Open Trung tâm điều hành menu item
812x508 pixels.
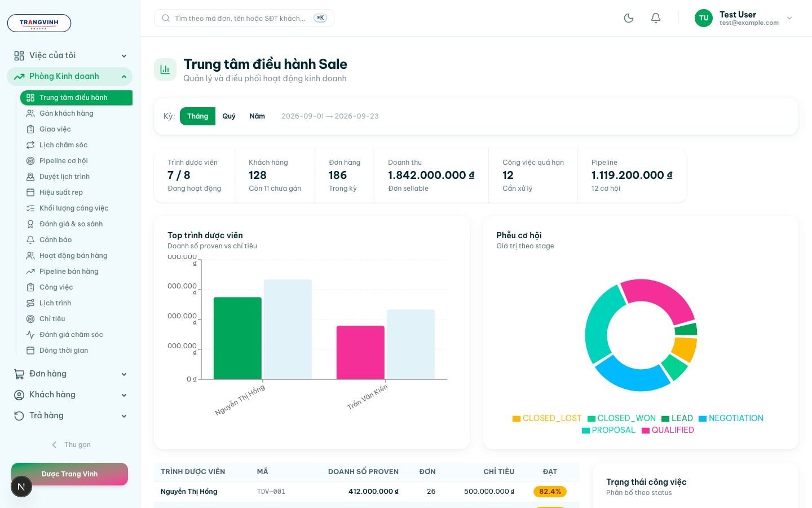[76, 98]
